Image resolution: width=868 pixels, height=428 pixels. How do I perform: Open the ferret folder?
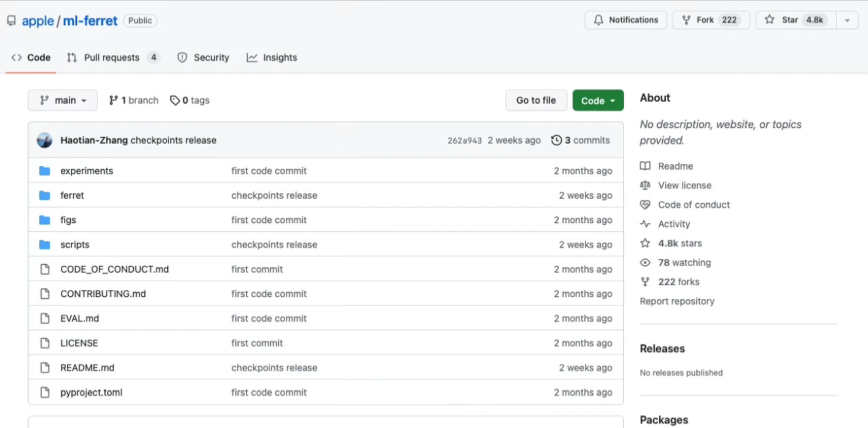[72, 195]
